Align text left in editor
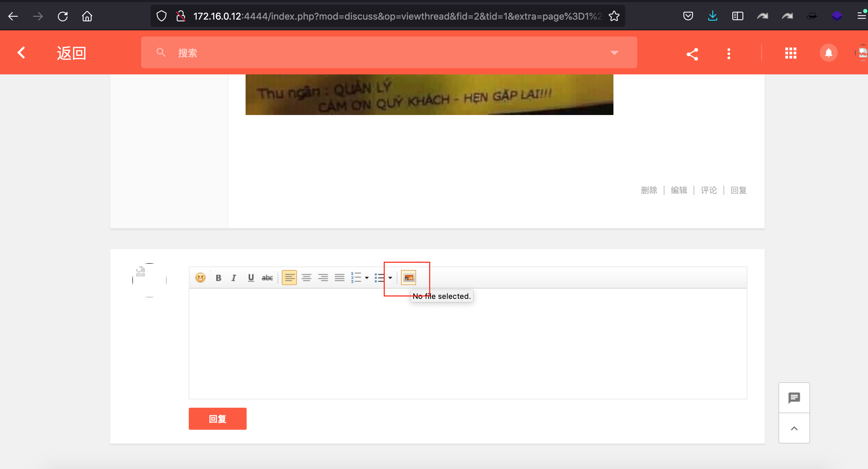 [289, 278]
